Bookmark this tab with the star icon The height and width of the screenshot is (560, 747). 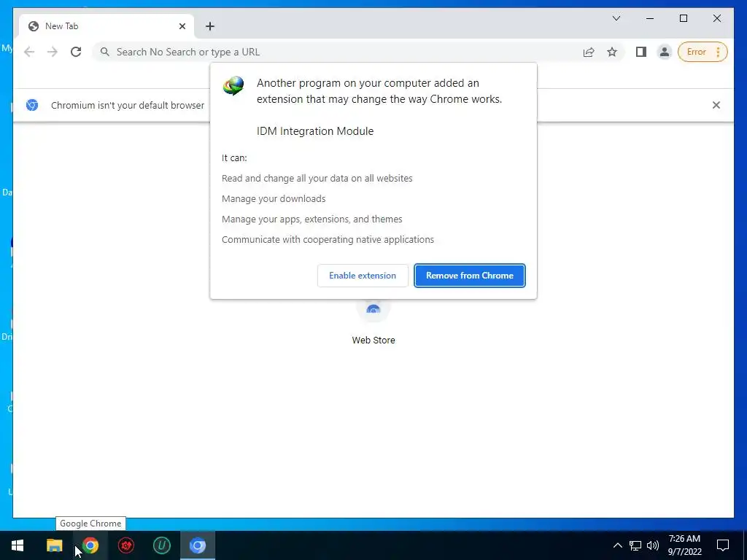[612, 52]
